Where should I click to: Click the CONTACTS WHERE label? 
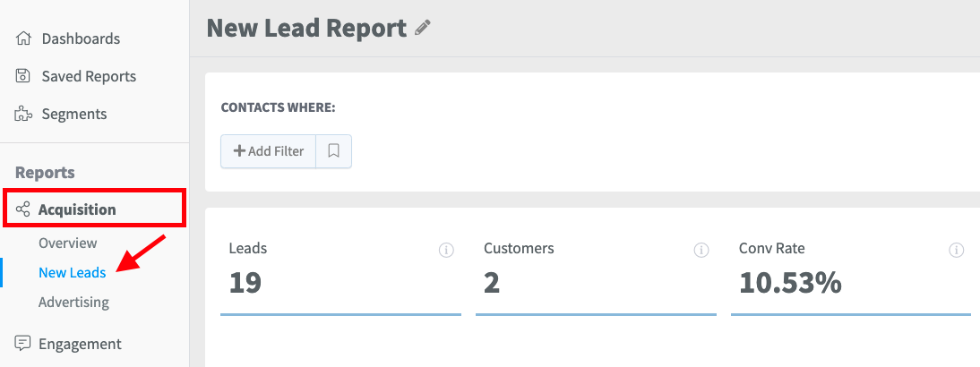[x=278, y=107]
